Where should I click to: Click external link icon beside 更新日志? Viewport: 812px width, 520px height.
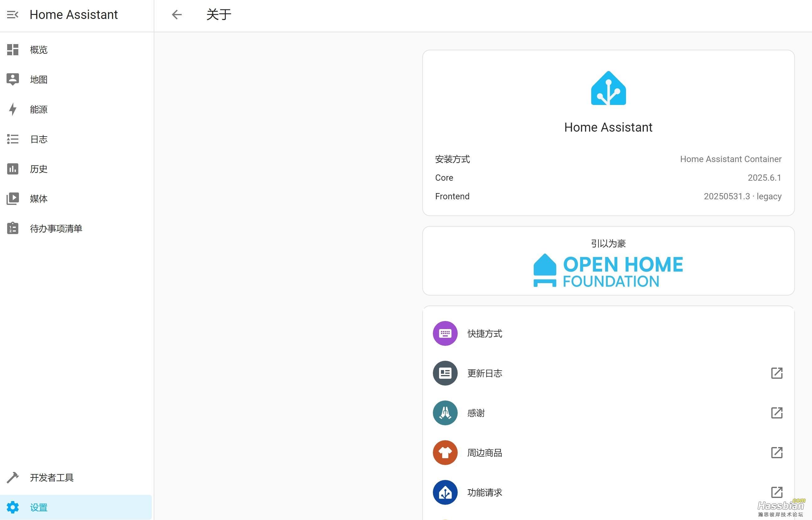777,373
